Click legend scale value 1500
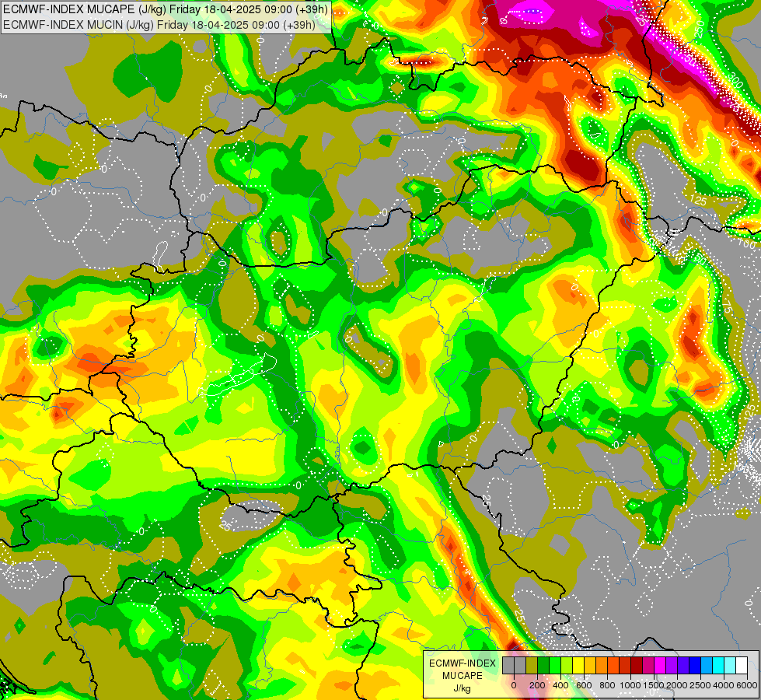Screen dimensions: 761x700 tap(654, 685)
